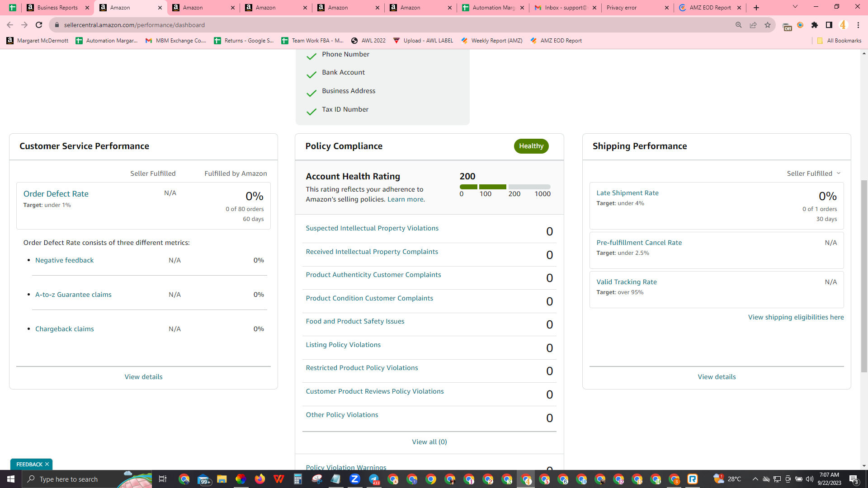Viewport: 868px width, 488px height.
Task: Open Valid Tracking Rate link
Action: (627, 282)
